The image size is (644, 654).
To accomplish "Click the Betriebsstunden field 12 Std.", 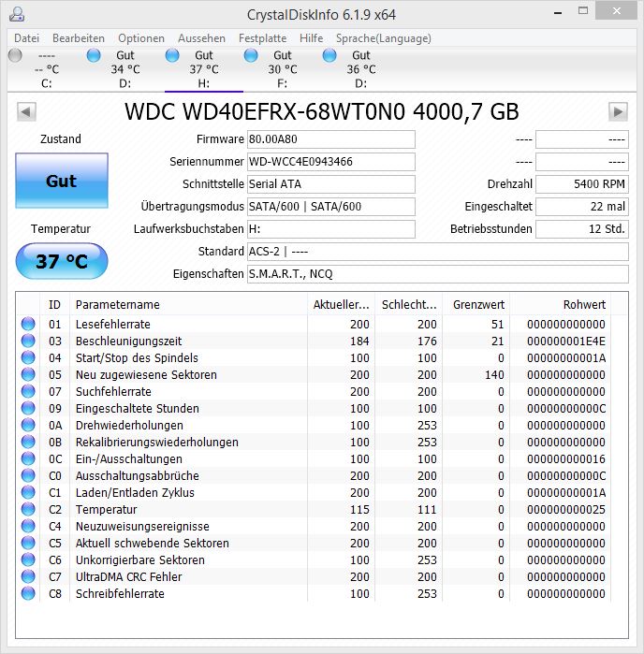I will click(582, 229).
